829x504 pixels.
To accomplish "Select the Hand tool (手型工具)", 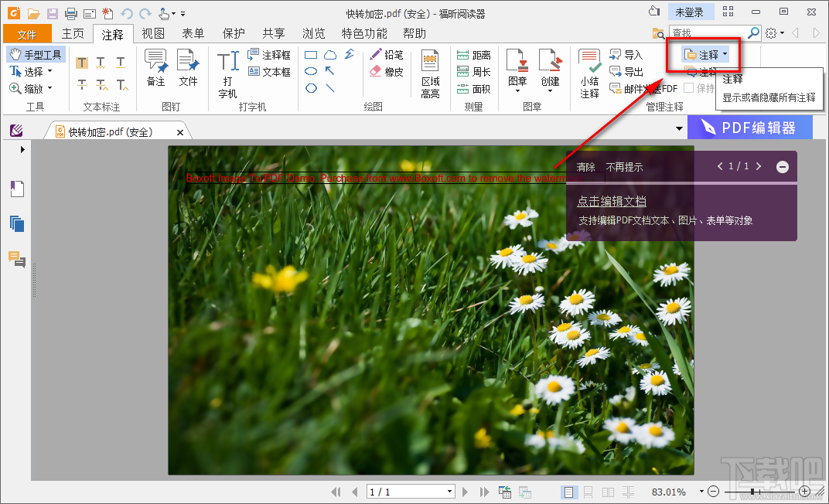I will point(36,54).
